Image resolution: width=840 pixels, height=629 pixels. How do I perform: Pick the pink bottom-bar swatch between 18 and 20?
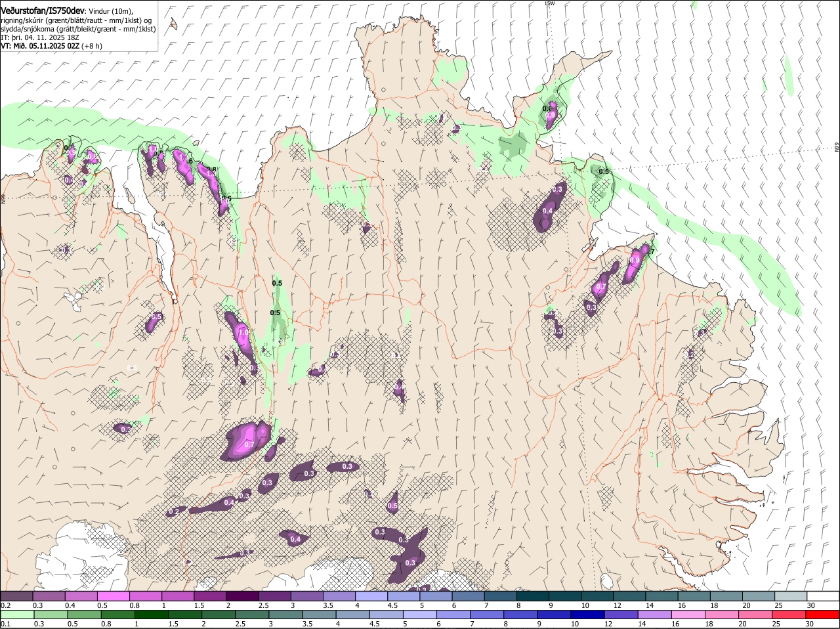click(723, 615)
